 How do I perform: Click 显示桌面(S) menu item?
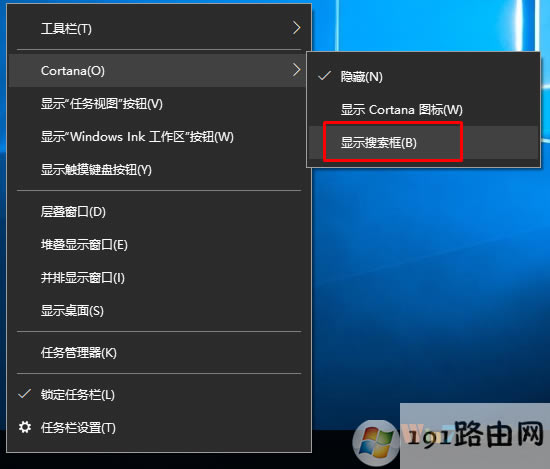[159, 311]
